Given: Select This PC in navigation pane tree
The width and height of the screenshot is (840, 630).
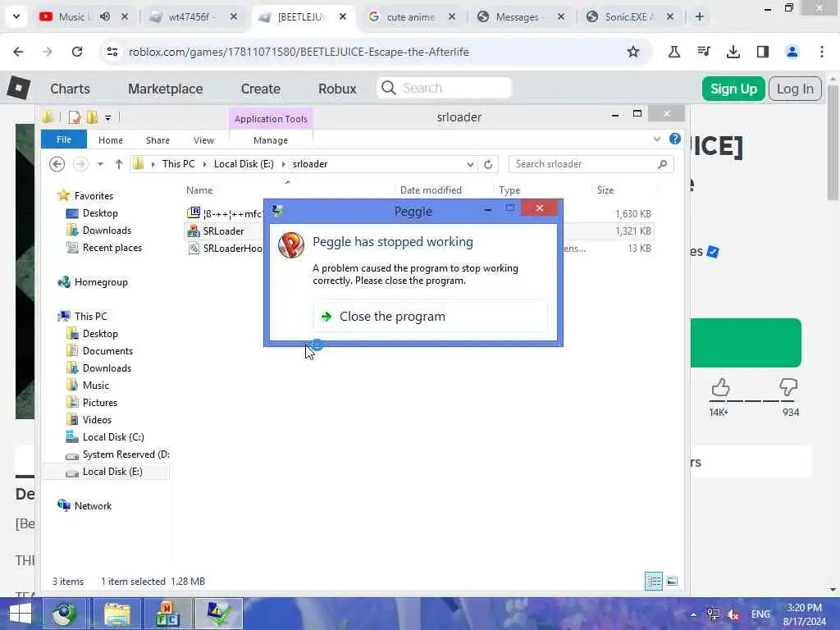Looking at the screenshot, I should [x=90, y=316].
